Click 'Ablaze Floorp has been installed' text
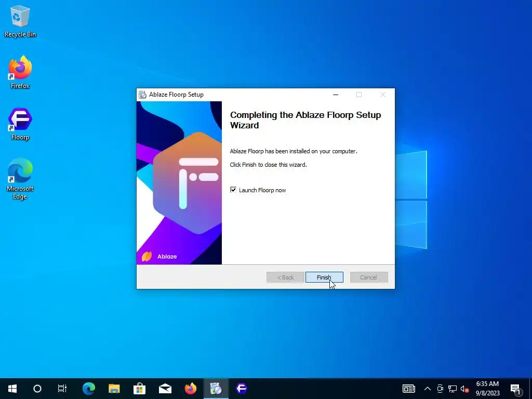Screen dimensions: 532x399 pos(294,151)
